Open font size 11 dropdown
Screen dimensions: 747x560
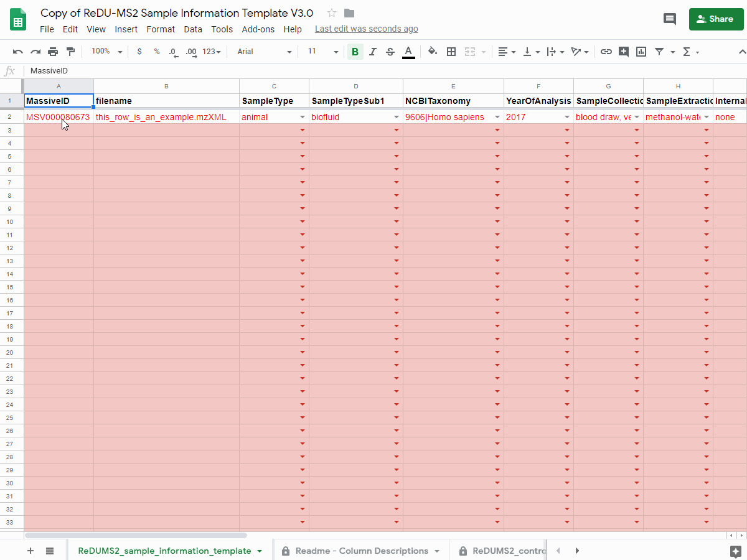[322, 52]
